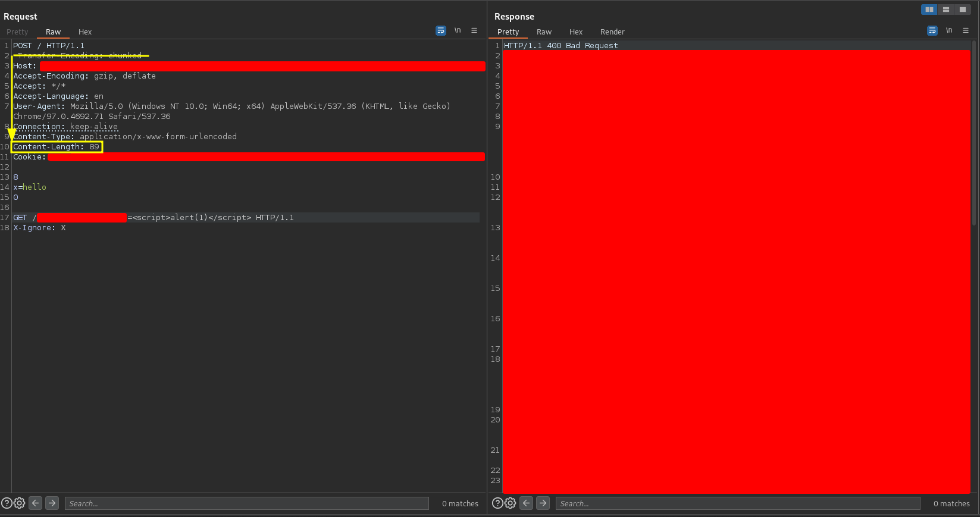Open help icon in Response search bar
Viewport: 980px width, 517px height.
pyautogui.click(x=497, y=503)
